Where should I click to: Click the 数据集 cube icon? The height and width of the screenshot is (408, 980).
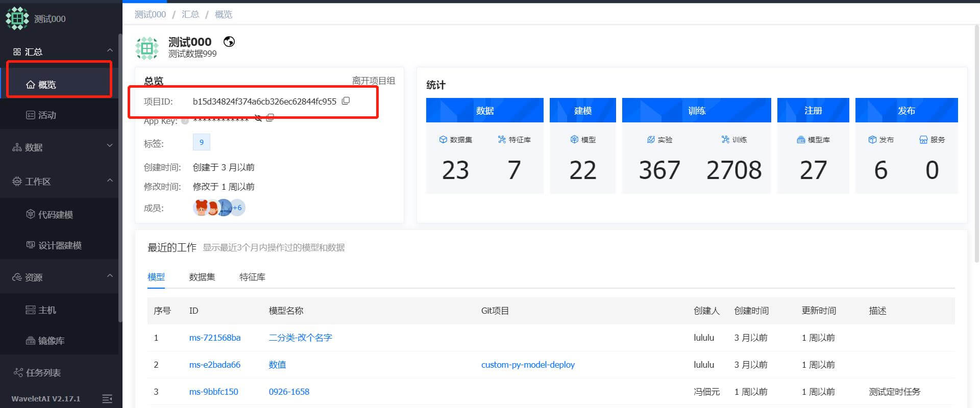pos(443,139)
